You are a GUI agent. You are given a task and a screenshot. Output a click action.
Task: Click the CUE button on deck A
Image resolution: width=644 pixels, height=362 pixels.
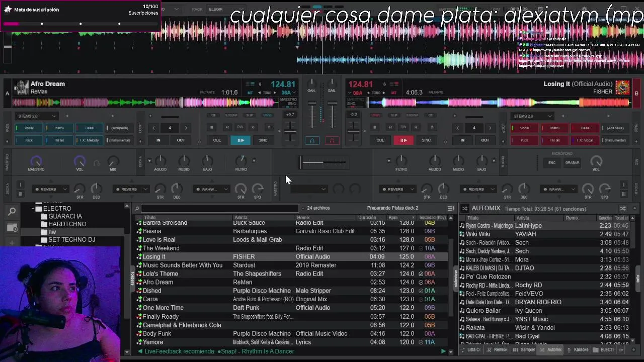pyautogui.click(x=217, y=140)
